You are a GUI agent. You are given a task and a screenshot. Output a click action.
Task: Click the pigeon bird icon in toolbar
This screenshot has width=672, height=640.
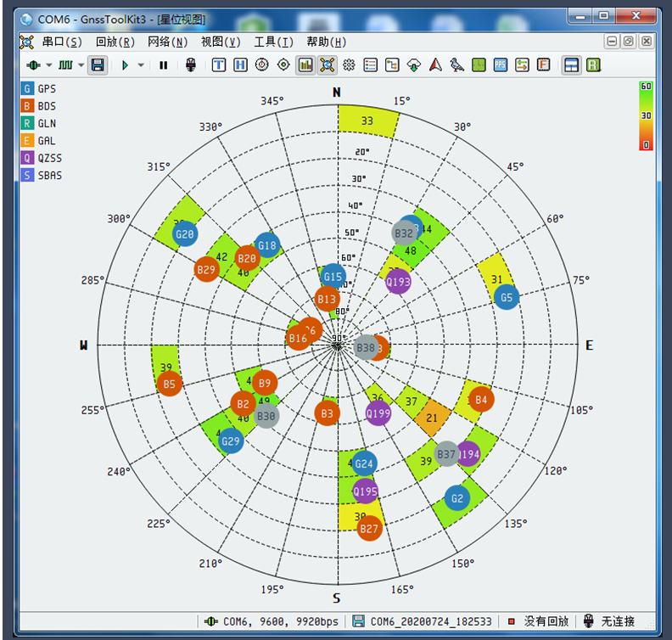(456, 65)
